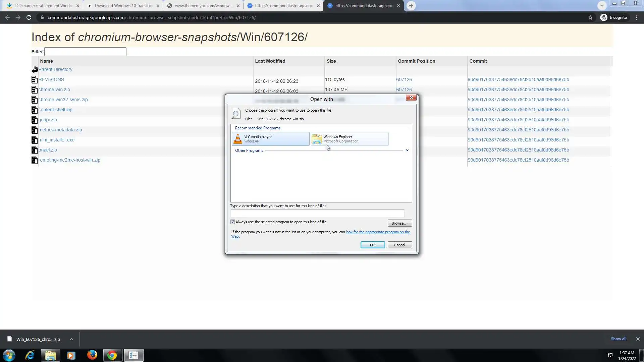Switch to www.thememypc.com tab
This screenshot has width=644, height=362.
tap(203, 6)
